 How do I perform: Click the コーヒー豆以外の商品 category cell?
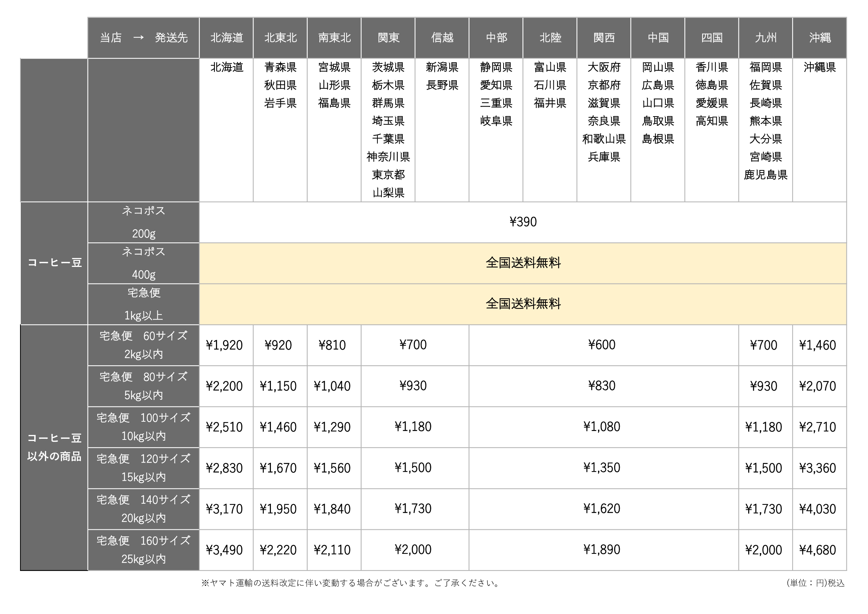pyautogui.click(x=54, y=447)
